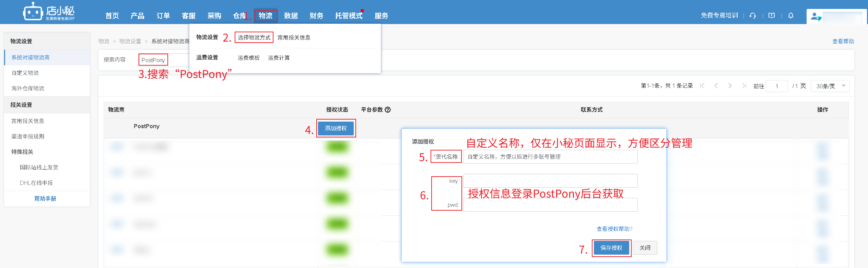This screenshot has width=868, height=268.
Task: Click the key input field
Action: [550, 181]
